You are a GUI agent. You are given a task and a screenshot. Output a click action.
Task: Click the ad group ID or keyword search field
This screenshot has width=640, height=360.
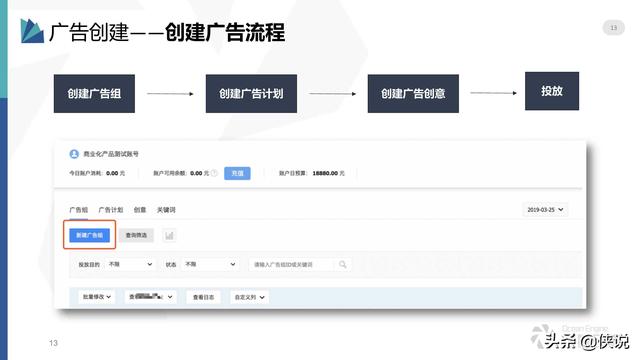point(292,264)
